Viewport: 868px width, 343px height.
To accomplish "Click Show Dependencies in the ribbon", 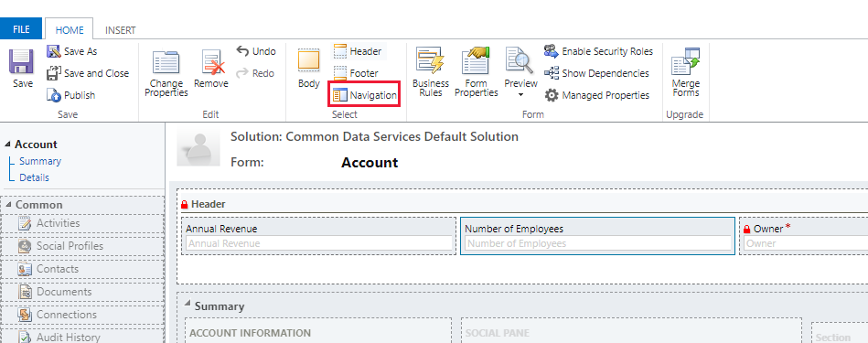I will click(x=596, y=73).
